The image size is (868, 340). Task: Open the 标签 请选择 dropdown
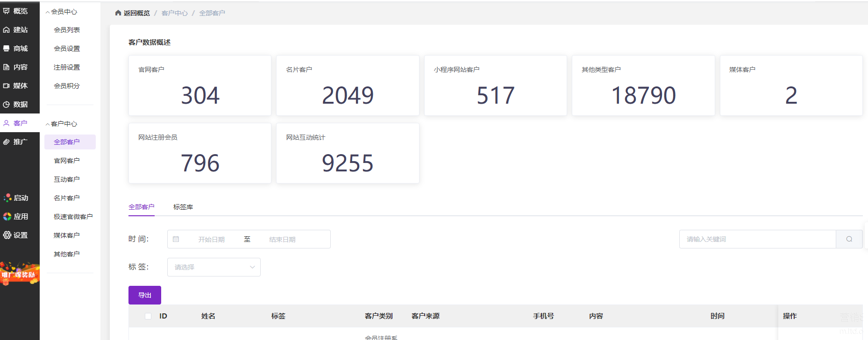tap(213, 267)
